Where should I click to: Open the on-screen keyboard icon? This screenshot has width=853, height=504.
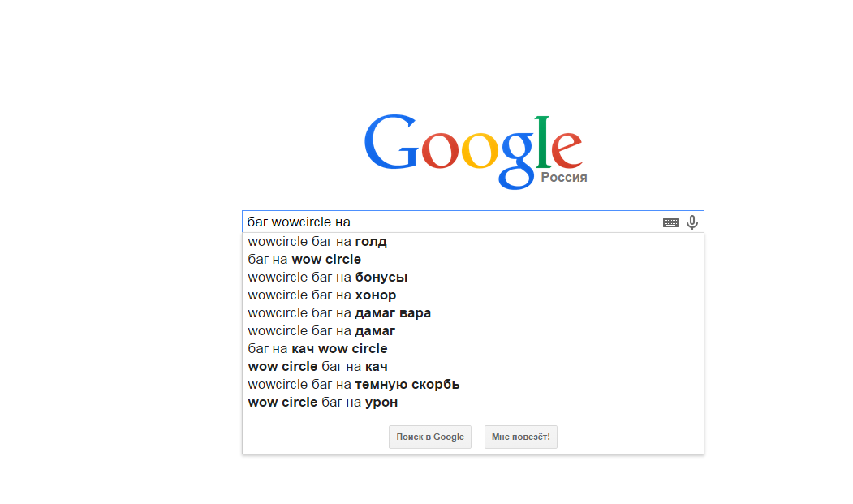click(x=670, y=222)
